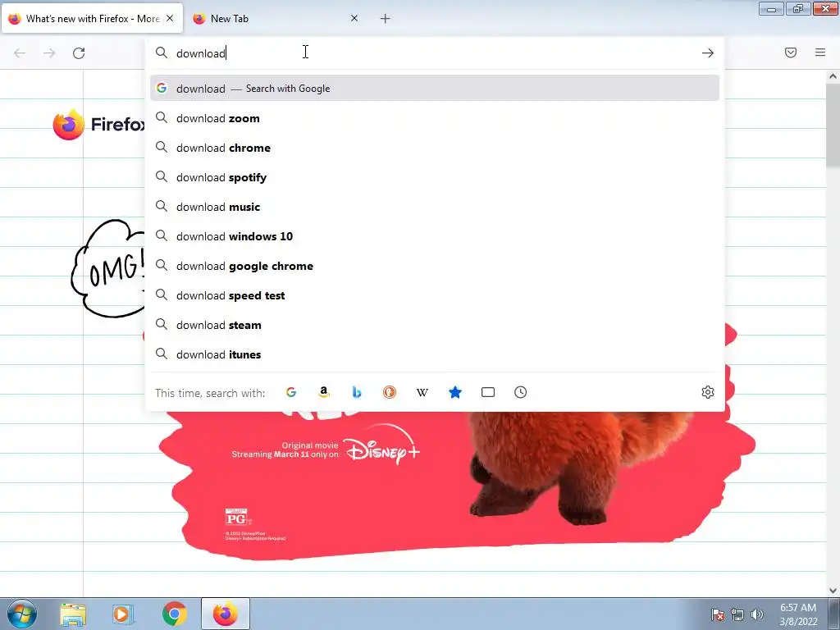Open the volume control in system tray

click(x=757, y=614)
